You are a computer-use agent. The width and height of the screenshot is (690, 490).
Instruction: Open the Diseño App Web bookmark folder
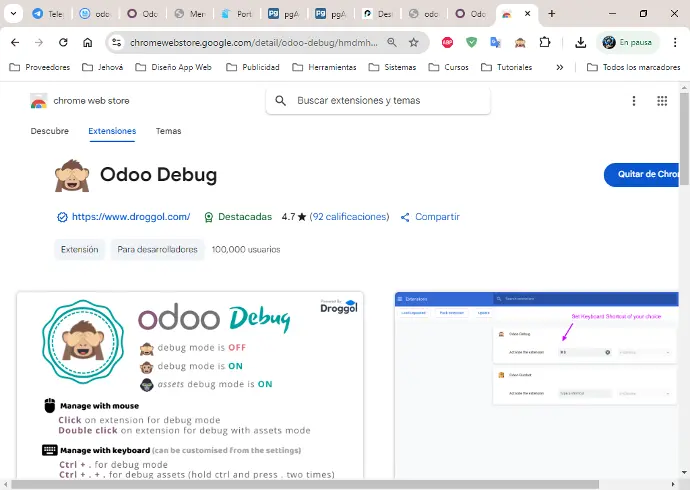[173, 67]
